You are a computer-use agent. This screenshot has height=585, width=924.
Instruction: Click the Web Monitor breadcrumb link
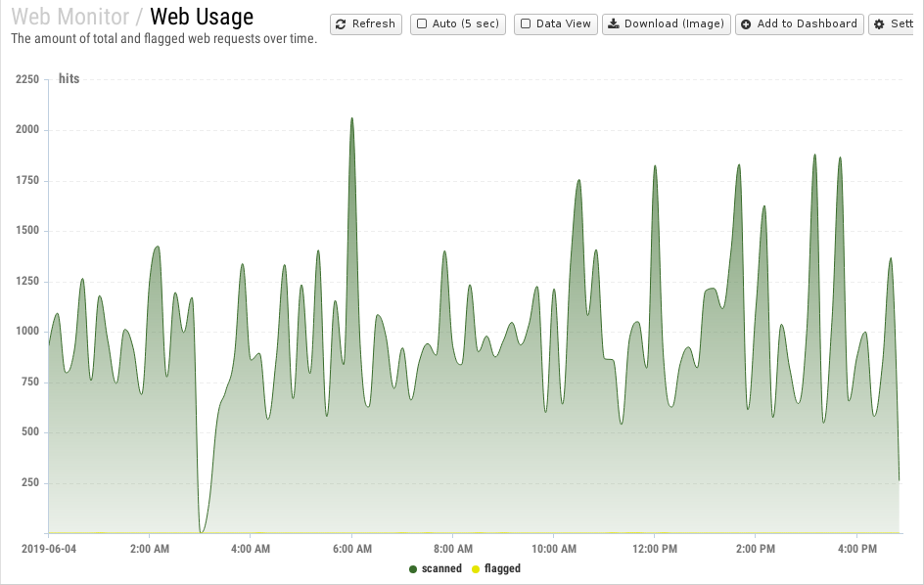pyautogui.click(x=70, y=17)
